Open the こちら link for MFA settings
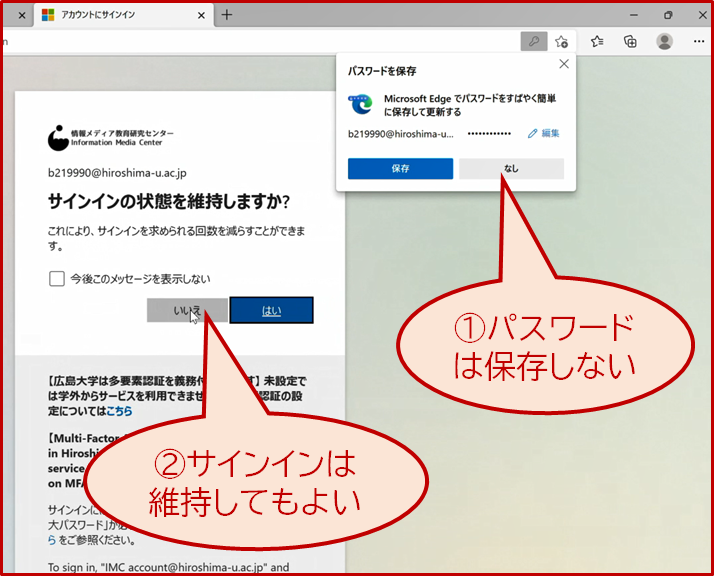This screenshot has height=576, width=714. [x=119, y=411]
